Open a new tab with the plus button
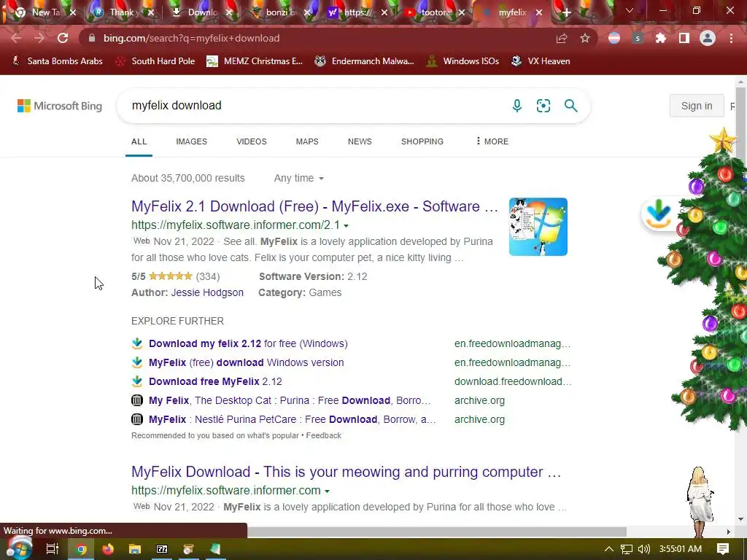Screen dimensions: 747x560 point(566,13)
